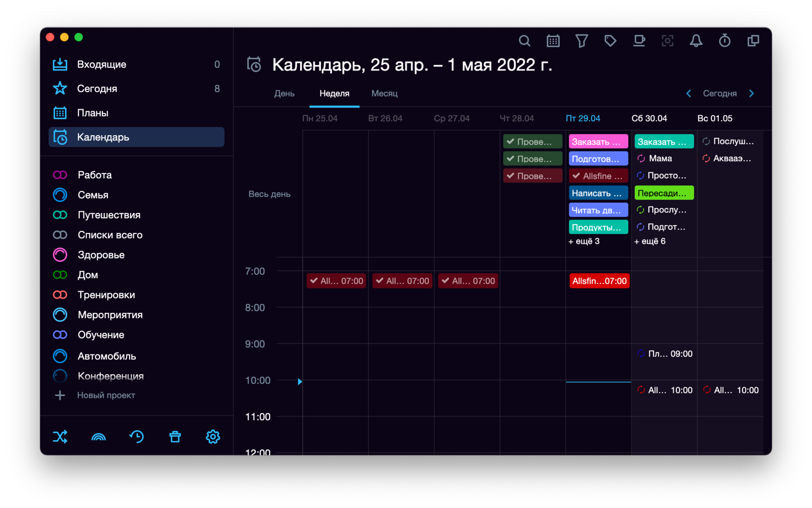
Task: Click Новый проект to add project
Action: click(106, 395)
